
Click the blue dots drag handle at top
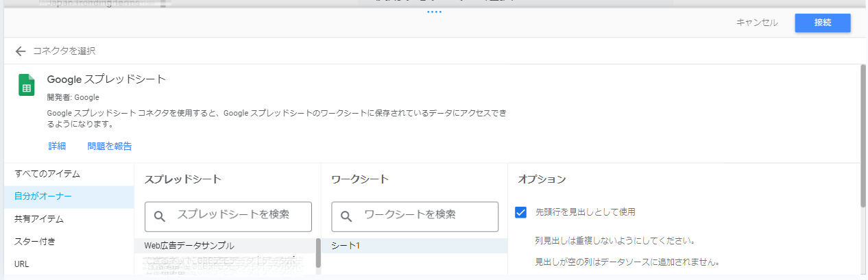tap(434, 12)
